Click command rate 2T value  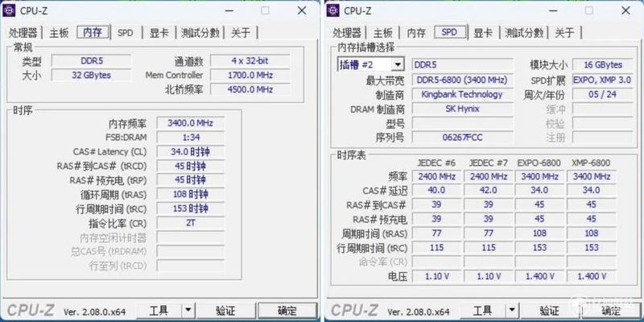(x=191, y=223)
